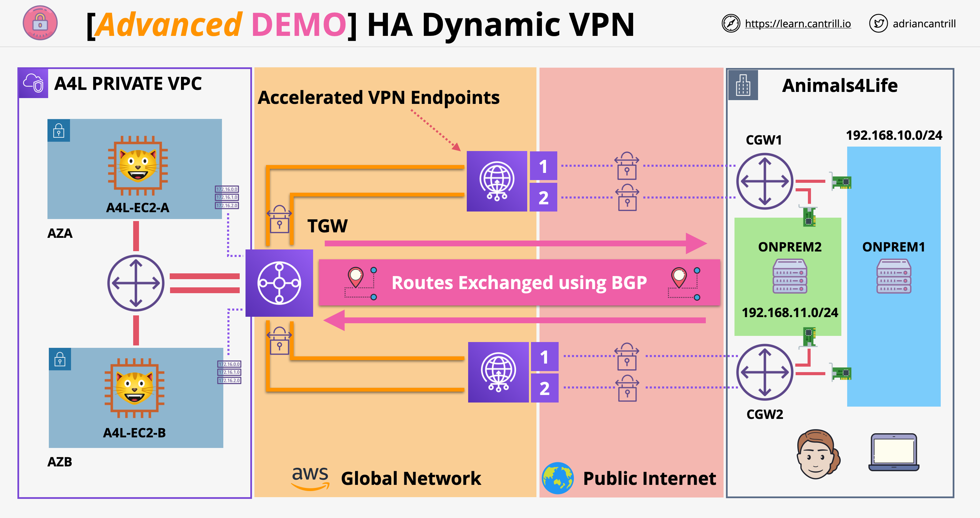Click the VPN padlock icon on lower tunnel 2 line

pyautogui.click(x=627, y=388)
